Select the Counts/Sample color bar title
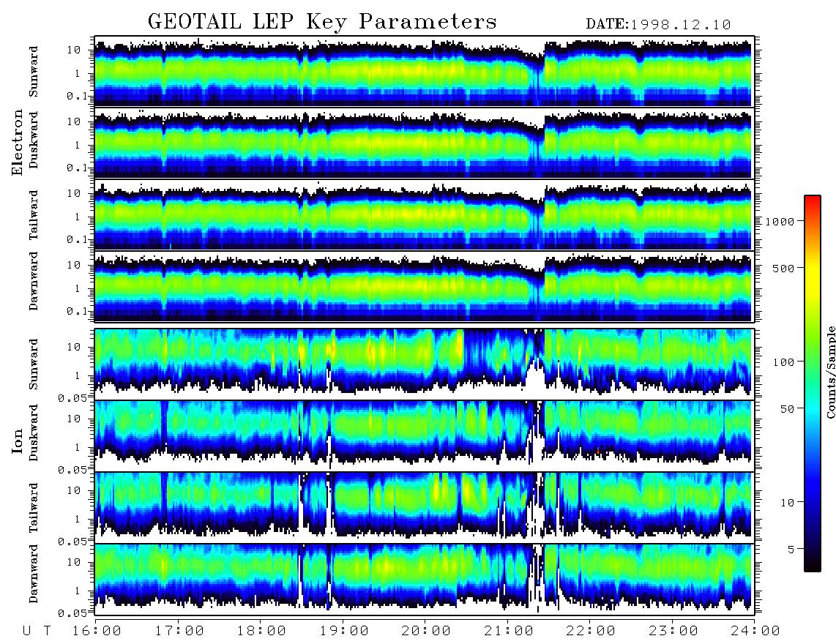 coord(830,372)
